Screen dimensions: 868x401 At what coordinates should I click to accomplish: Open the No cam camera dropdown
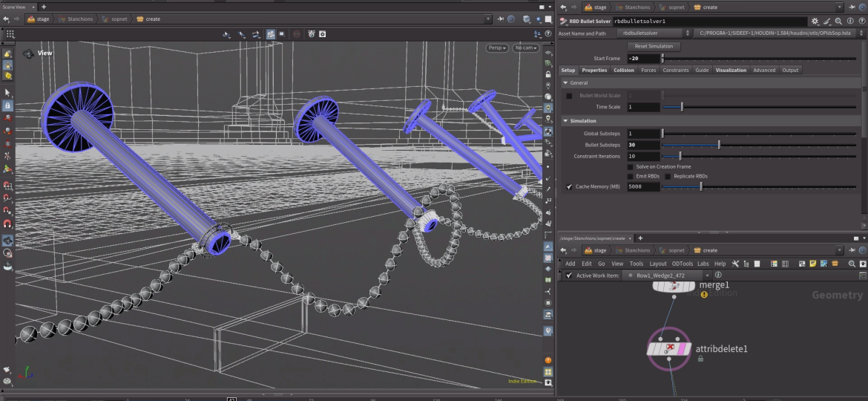525,48
